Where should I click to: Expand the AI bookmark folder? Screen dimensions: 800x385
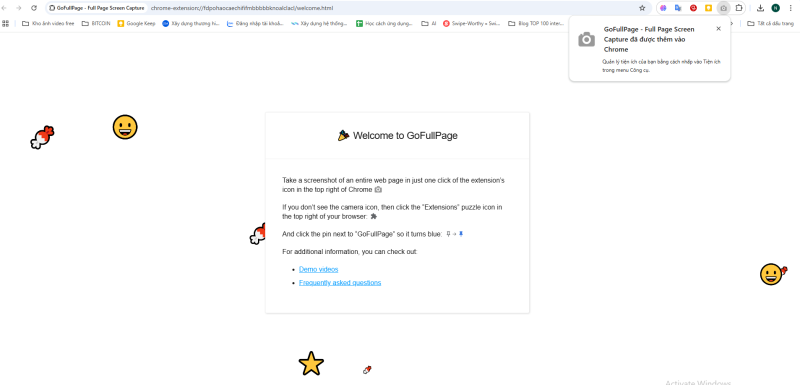click(429, 23)
